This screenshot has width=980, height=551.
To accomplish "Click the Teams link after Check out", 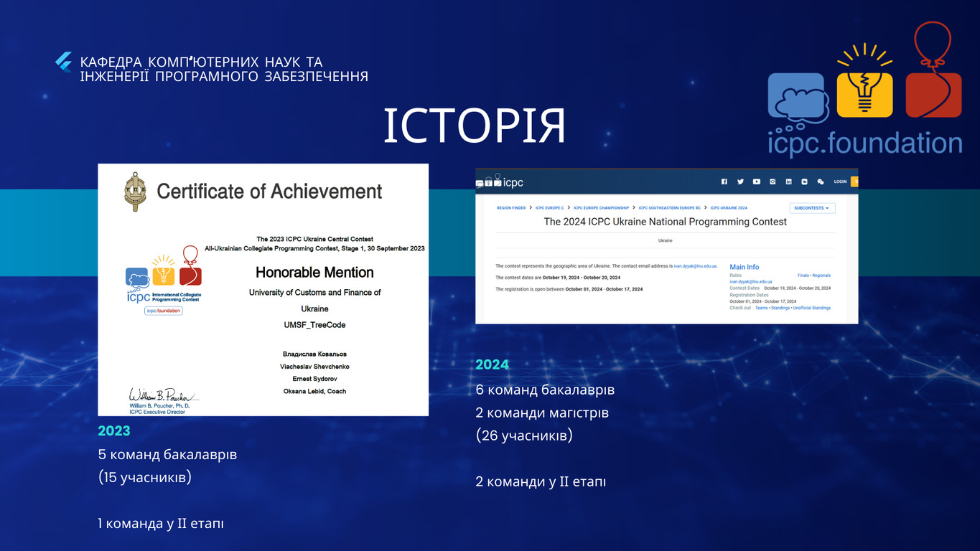I will [762, 308].
